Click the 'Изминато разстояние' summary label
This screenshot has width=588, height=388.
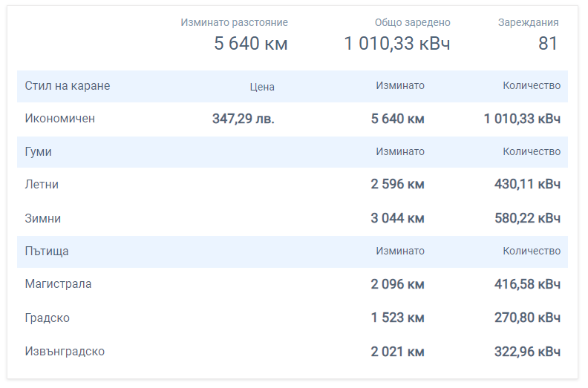[234, 23]
